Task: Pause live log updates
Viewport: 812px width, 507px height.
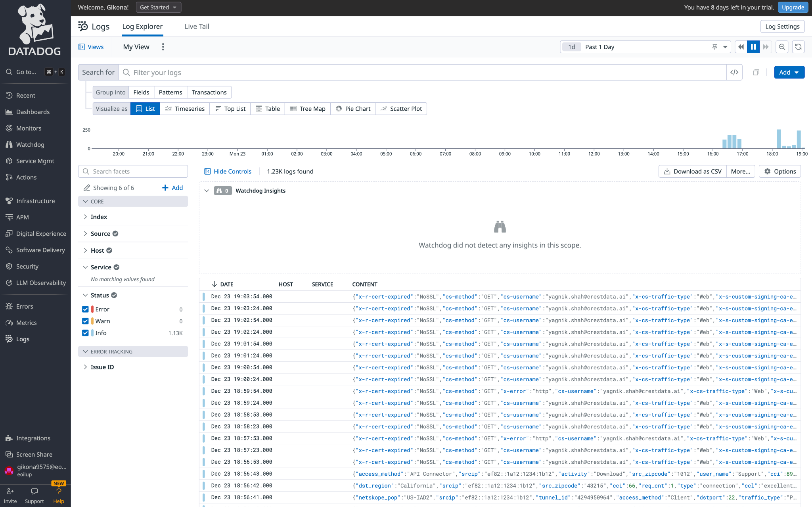Action: [753, 47]
